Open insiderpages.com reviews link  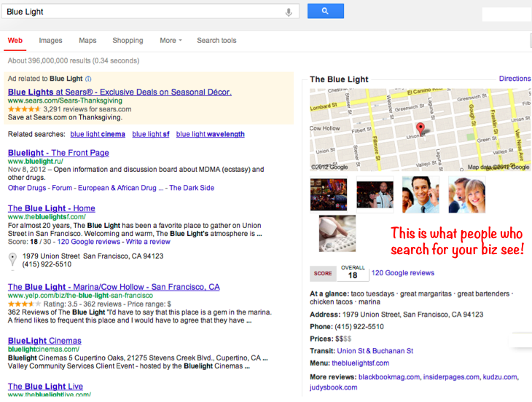pyautogui.click(x=451, y=377)
